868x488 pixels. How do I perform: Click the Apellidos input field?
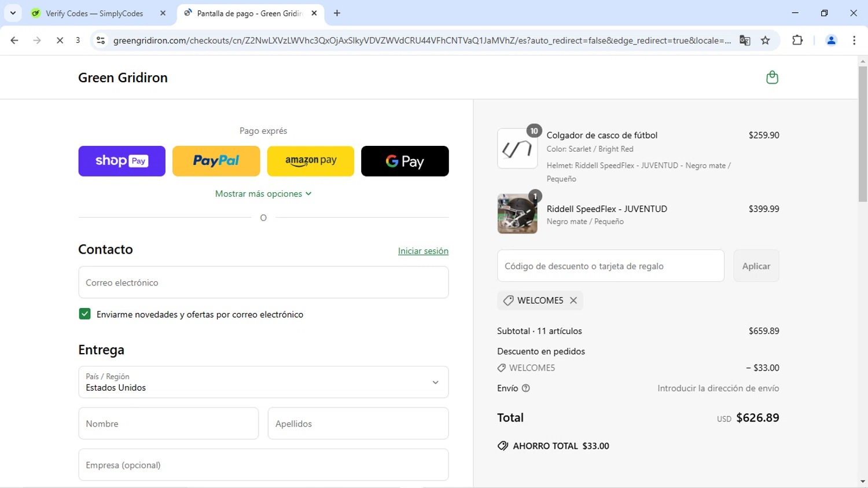point(358,423)
